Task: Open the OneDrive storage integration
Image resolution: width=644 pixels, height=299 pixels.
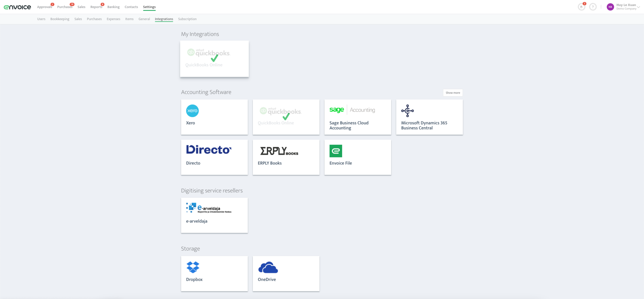Action: 286,273
